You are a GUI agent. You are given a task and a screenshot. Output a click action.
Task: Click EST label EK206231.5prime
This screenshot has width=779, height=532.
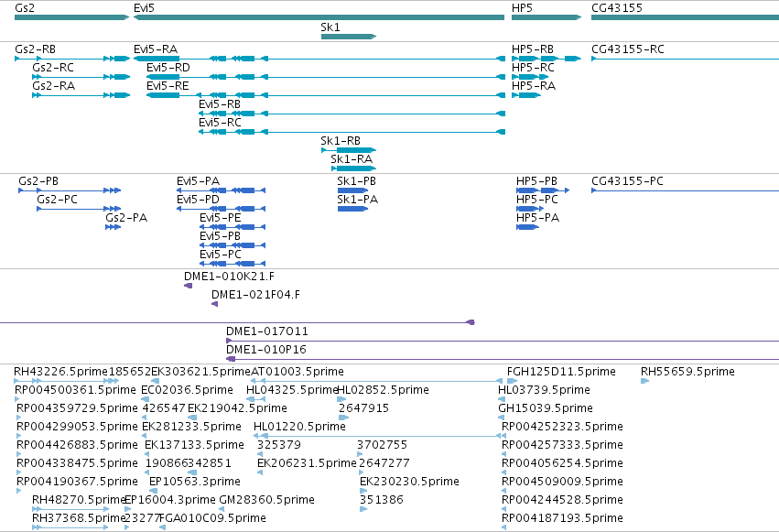307,464
